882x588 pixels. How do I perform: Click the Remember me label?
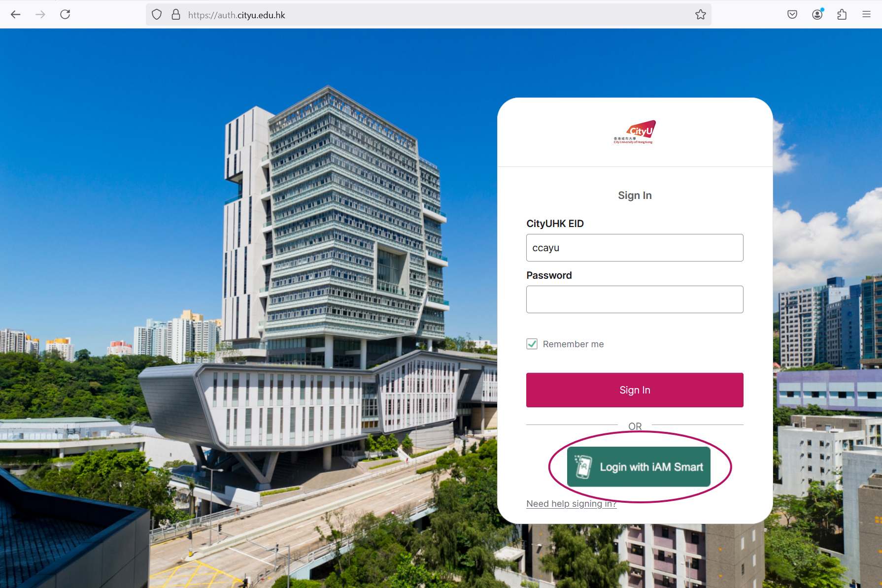tap(573, 344)
